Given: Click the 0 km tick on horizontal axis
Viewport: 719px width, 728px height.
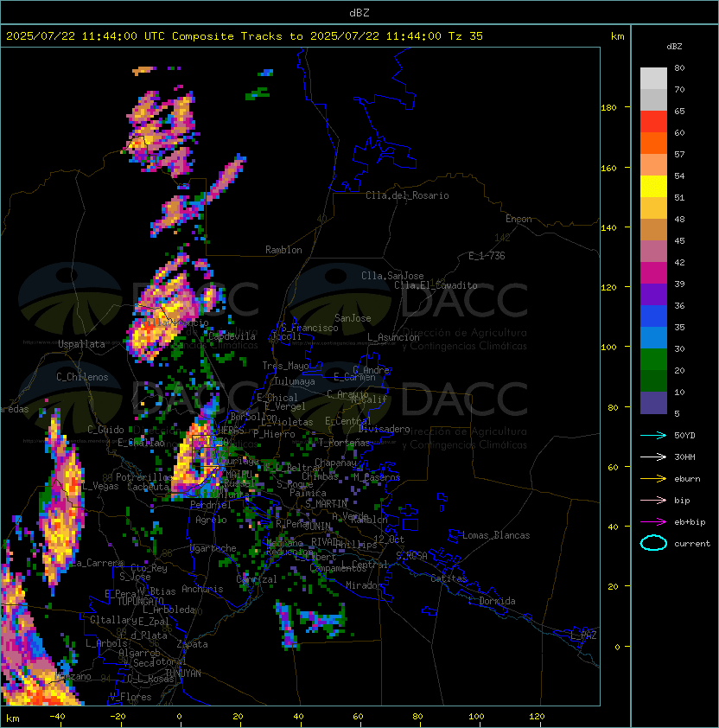Looking at the screenshot, I should coord(179,717).
